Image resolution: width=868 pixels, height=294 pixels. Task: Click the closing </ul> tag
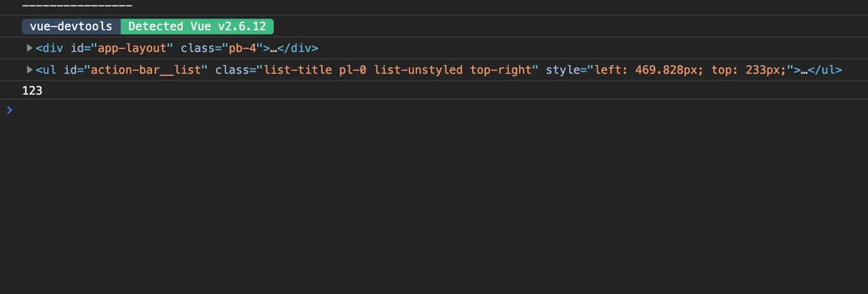tap(825, 70)
